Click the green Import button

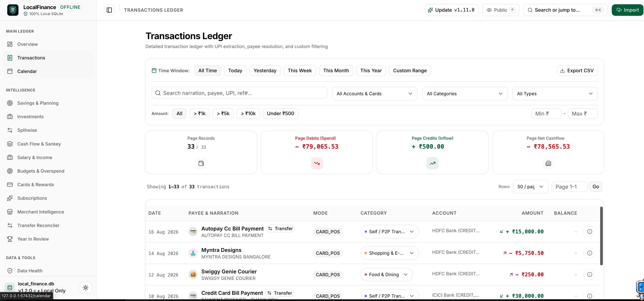pos(628,10)
